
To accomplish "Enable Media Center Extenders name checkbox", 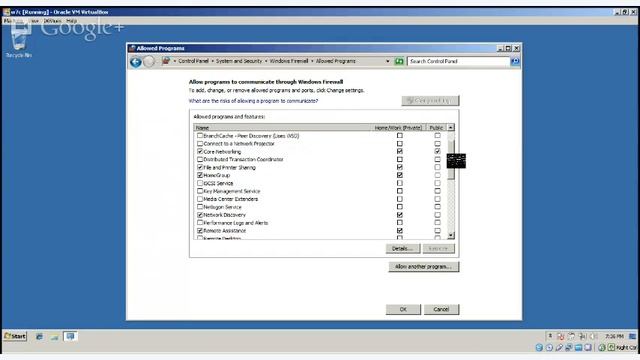I will pos(200,199).
